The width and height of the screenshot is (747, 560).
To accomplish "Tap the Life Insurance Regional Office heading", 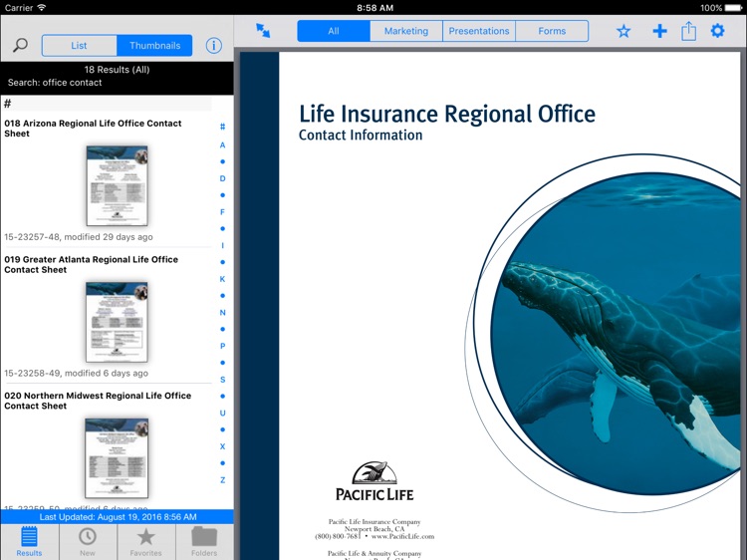I will (447, 114).
